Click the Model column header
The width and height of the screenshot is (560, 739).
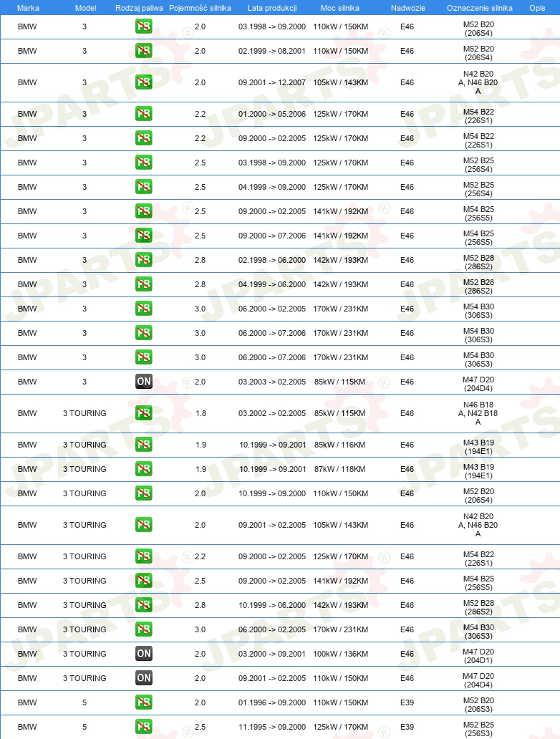[85, 8]
